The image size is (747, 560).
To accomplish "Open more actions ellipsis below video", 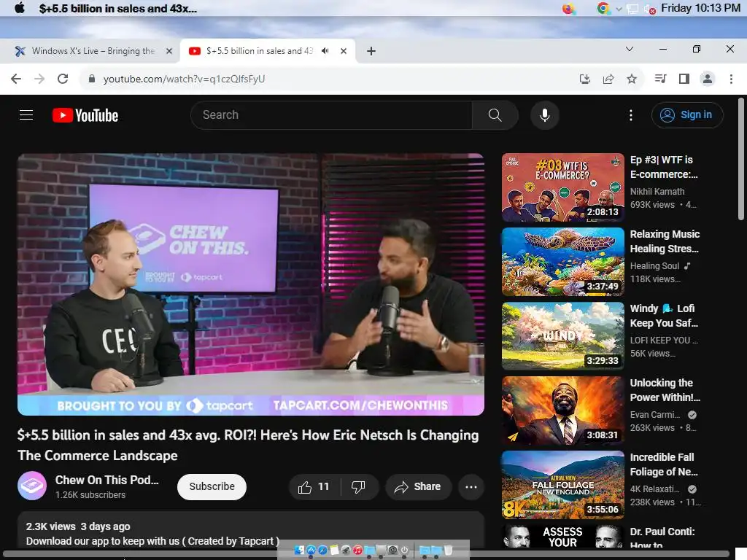I will pos(471,486).
